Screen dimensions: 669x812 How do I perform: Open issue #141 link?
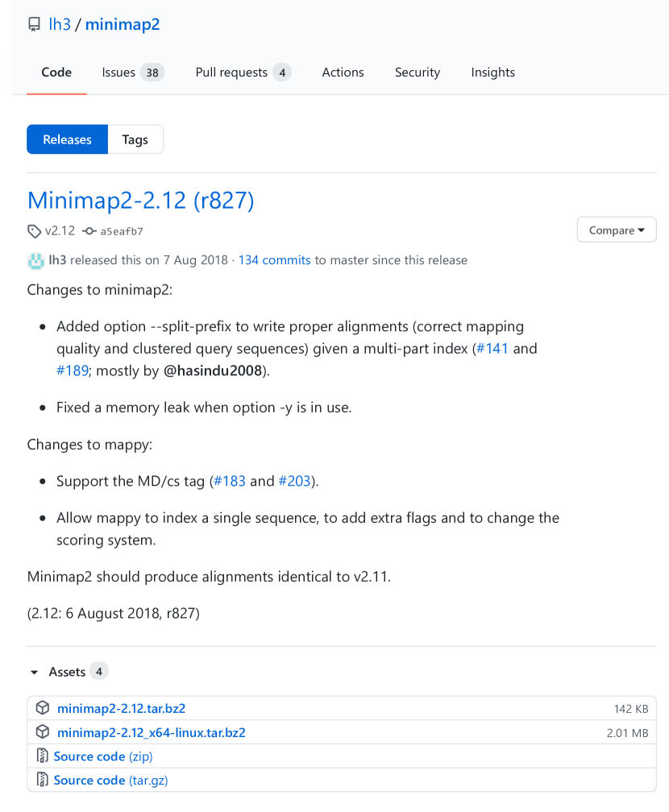pyautogui.click(x=492, y=349)
